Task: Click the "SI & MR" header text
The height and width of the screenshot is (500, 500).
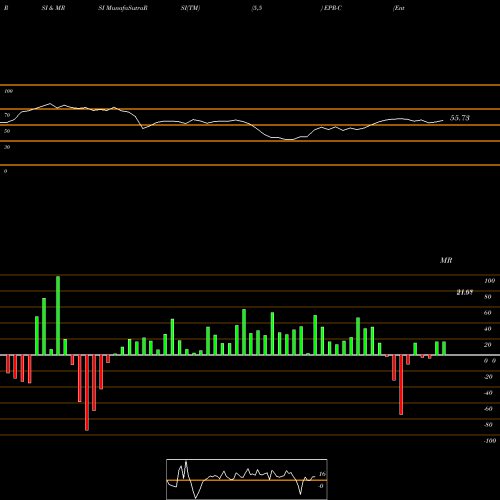Action: click(53, 8)
